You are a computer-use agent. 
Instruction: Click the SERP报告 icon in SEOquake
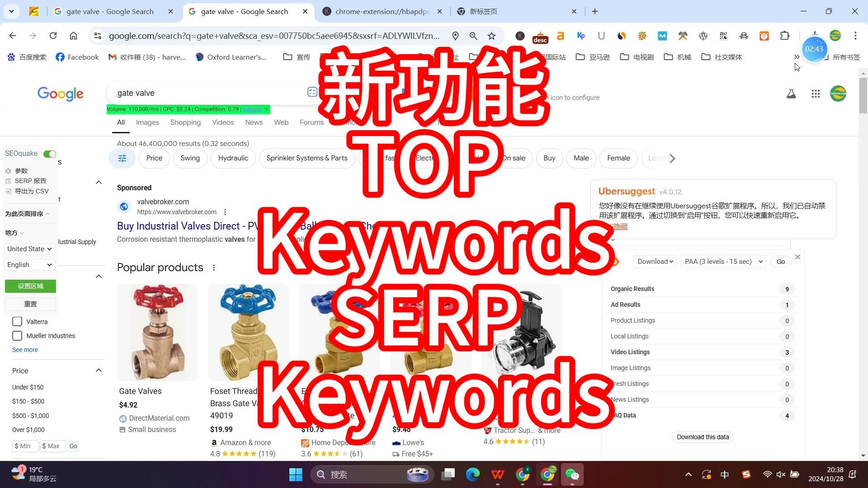click(x=8, y=181)
